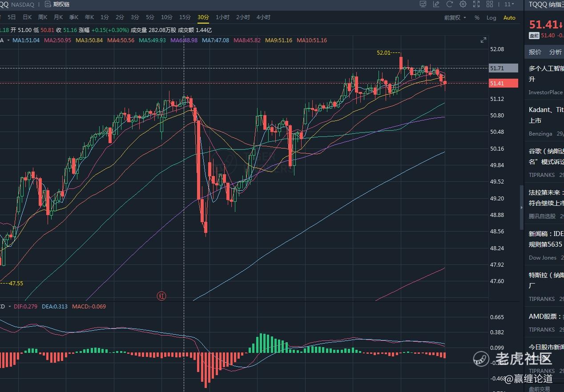This screenshot has height=392, width=564.
Task: Click the MACD:-0.069 value label
Action: coord(89,307)
